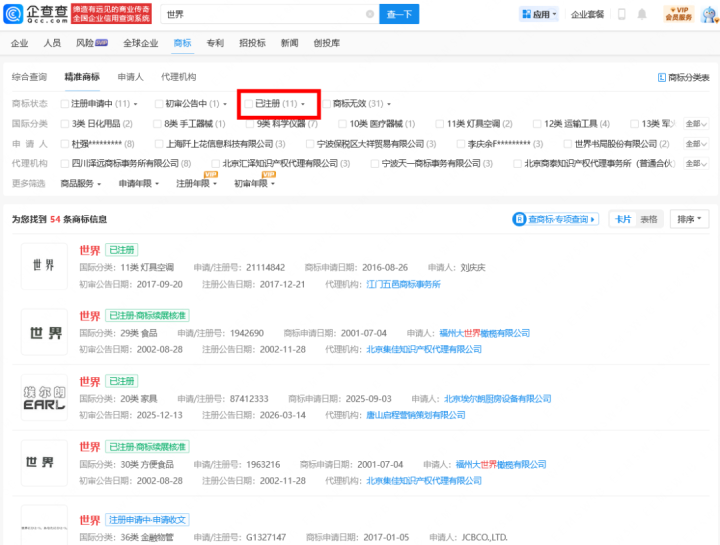The width and height of the screenshot is (720, 545).
Task: Check the 11类 灯具空调 filter
Action: (x=439, y=124)
